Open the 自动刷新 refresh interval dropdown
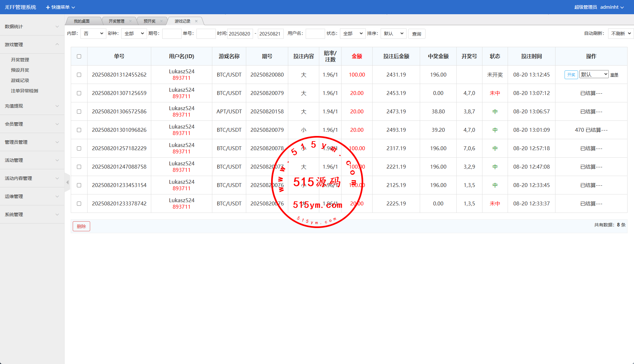634x364 pixels. (x=620, y=34)
